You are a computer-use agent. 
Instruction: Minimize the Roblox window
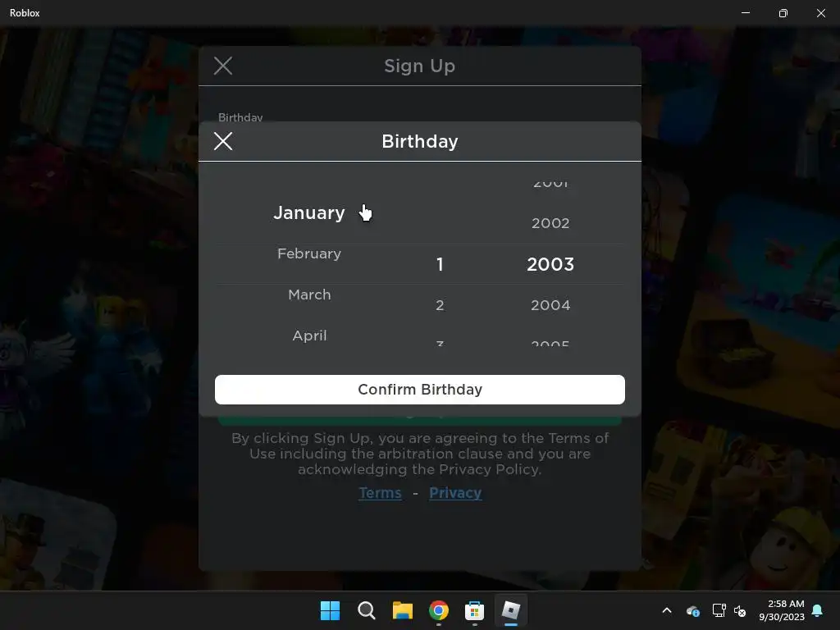click(745, 13)
